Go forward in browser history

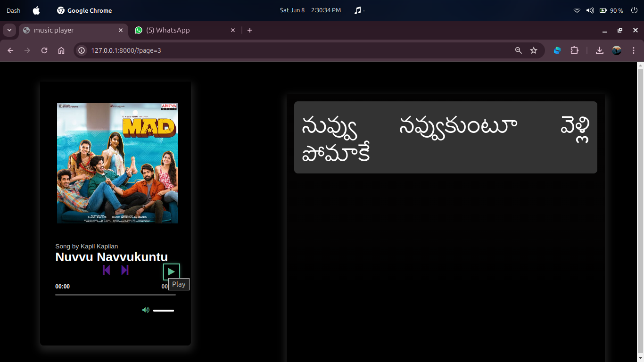click(27, 50)
